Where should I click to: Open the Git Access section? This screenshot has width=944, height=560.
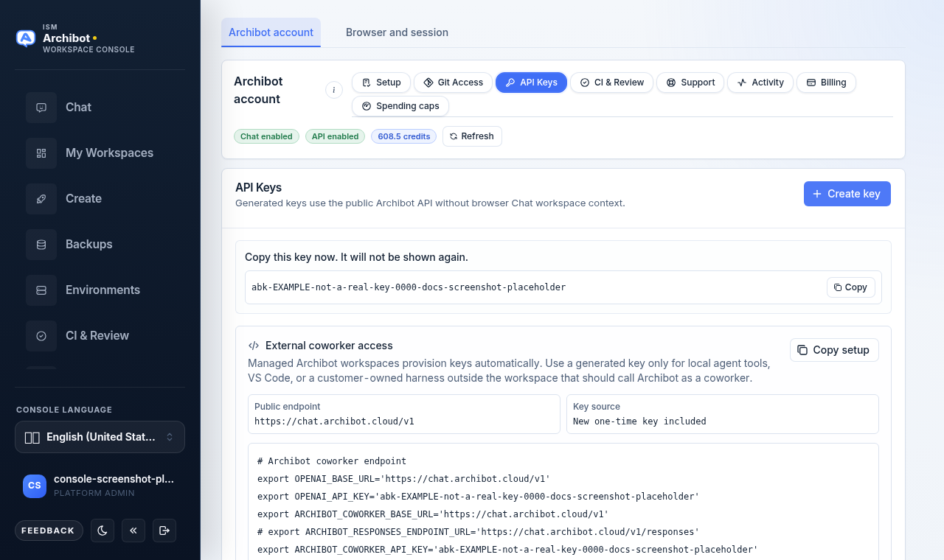click(453, 83)
